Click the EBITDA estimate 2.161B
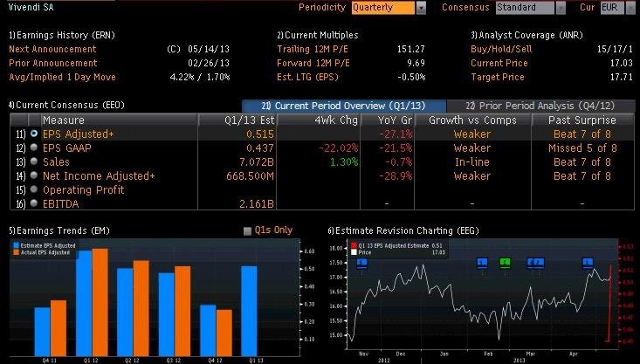This screenshot has width=640, height=364. click(257, 203)
